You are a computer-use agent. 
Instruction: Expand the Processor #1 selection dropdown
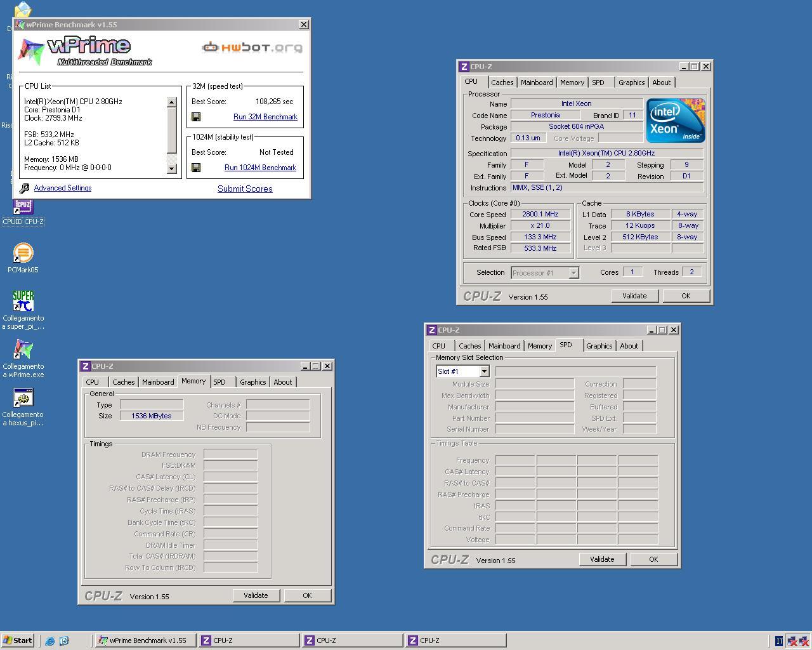click(x=573, y=273)
